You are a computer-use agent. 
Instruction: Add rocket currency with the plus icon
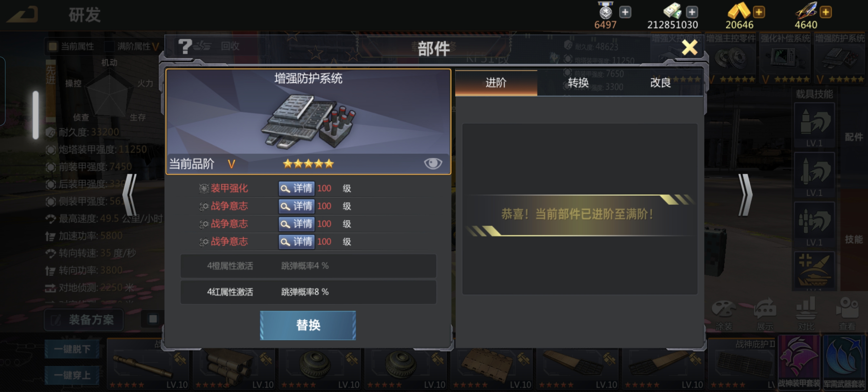826,12
